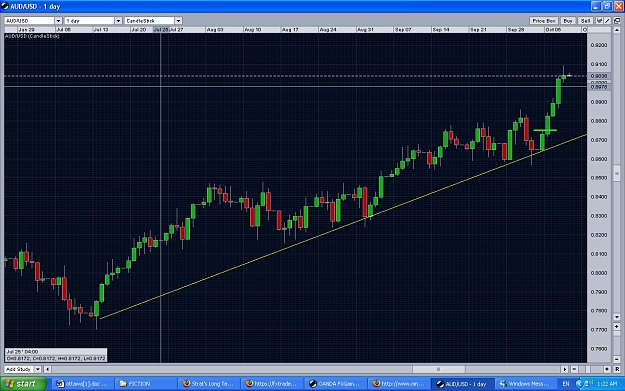The image size is (625, 391).
Task: Click the vertical scrollbar down arrow
Action: pos(617,317)
